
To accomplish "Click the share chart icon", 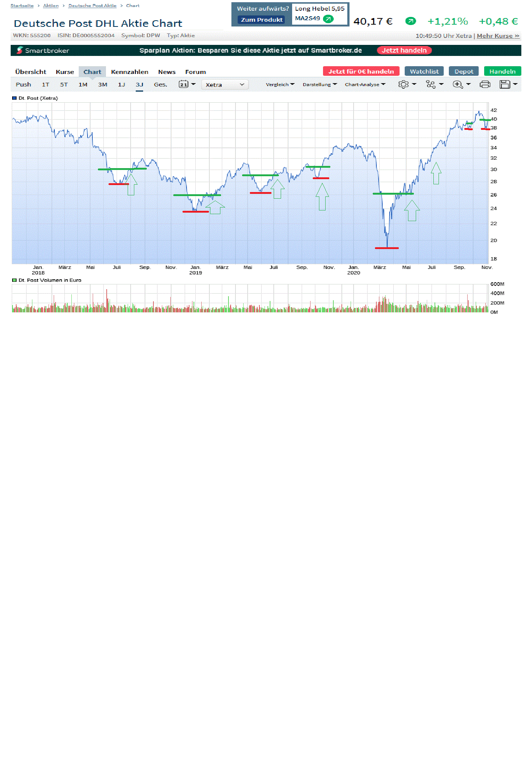I will (x=430, y=84).
